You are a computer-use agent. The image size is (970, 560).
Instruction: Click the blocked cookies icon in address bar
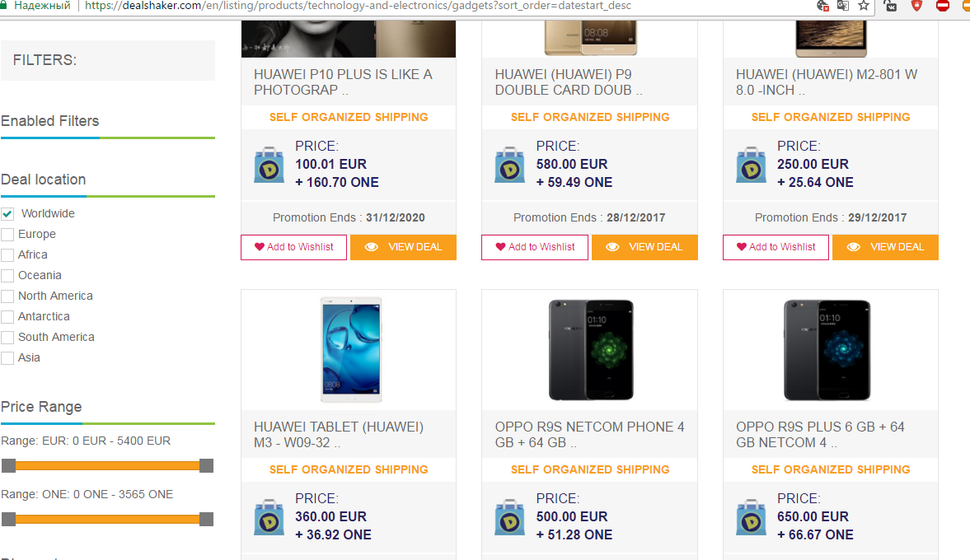822,5
